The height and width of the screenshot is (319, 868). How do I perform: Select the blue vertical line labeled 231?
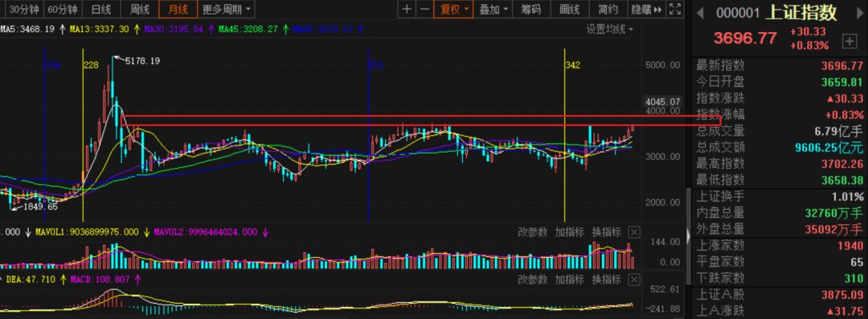coord(369,135)
